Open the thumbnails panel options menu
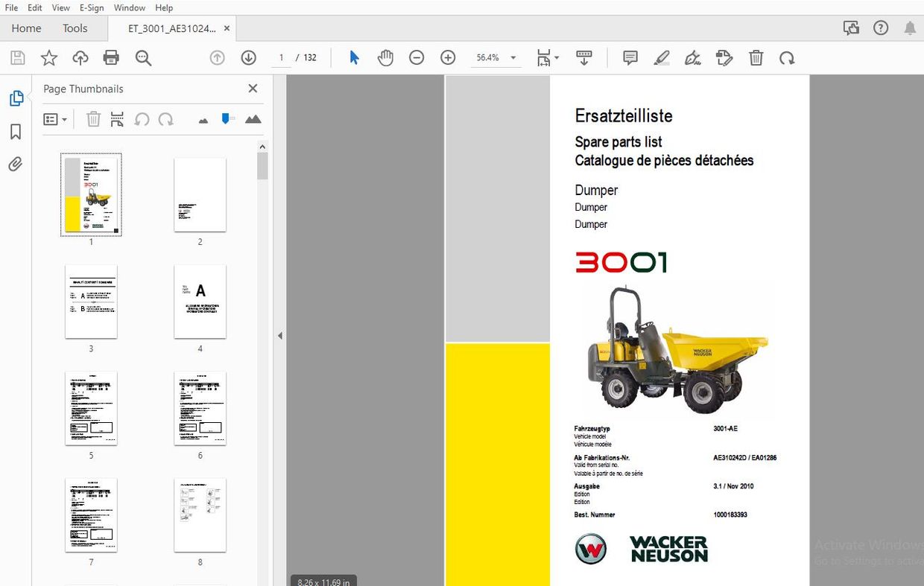 pyautogui.click(x=55, y=119)
